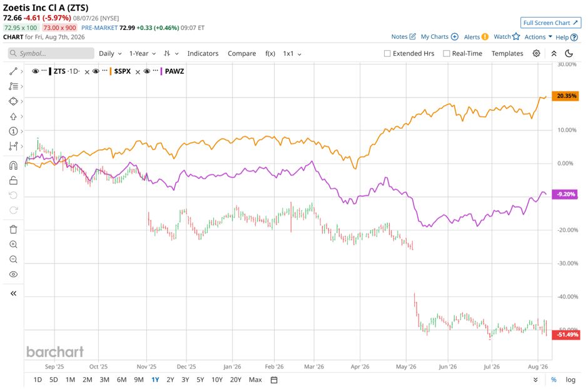The width and height of the screenshot is (588, 389).
Task: Open the Templates menu
Action: 507,53
